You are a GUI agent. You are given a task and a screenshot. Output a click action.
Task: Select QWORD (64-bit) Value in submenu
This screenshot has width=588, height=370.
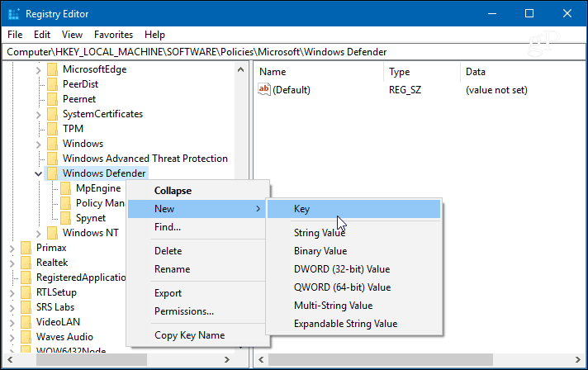pyautogui.click(x=354, y=287)
